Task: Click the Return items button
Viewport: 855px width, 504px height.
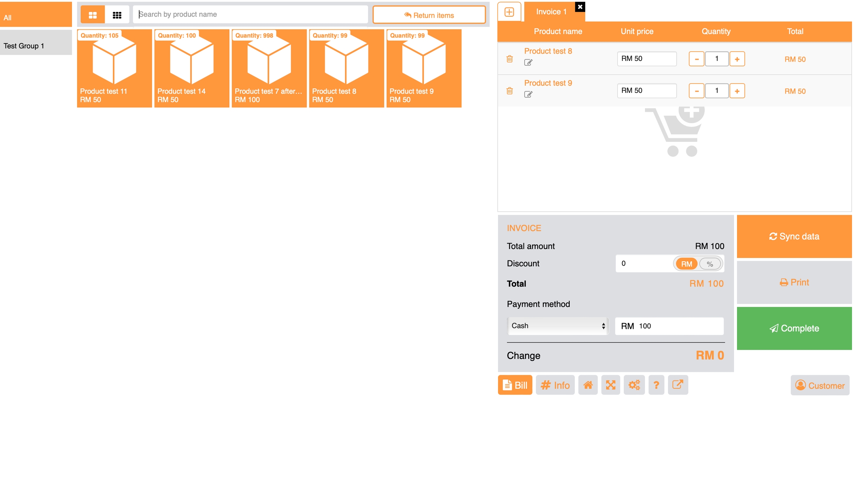Action: (429, 15)
